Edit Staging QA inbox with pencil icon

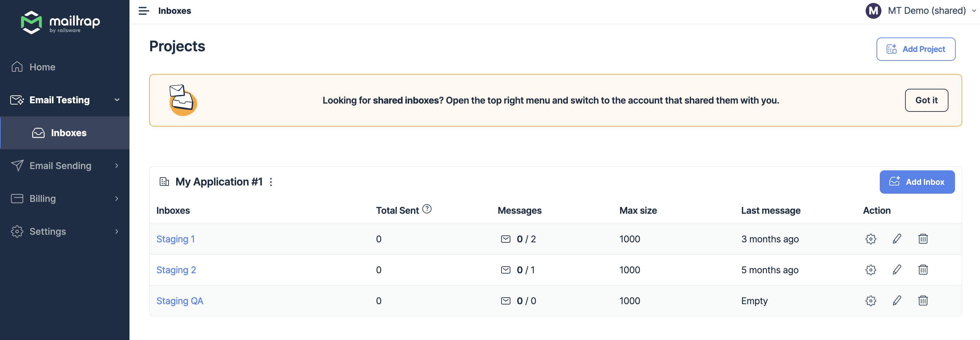897,301
